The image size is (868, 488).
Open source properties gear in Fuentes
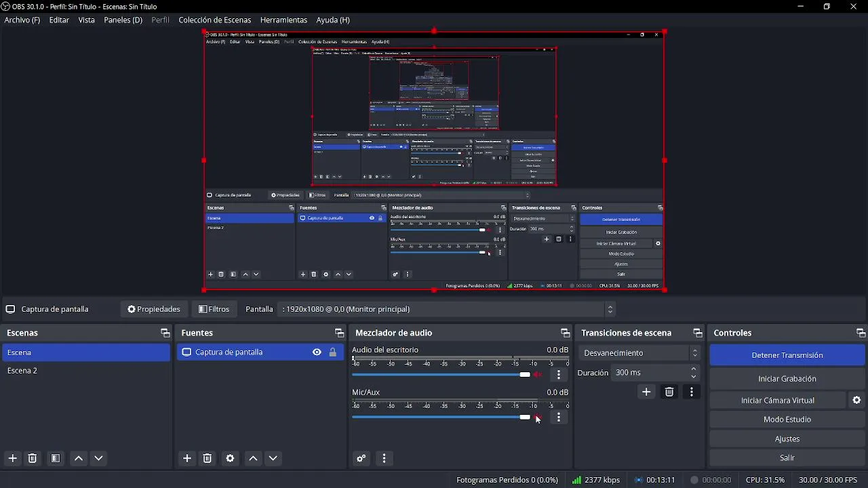pos(231,458)
